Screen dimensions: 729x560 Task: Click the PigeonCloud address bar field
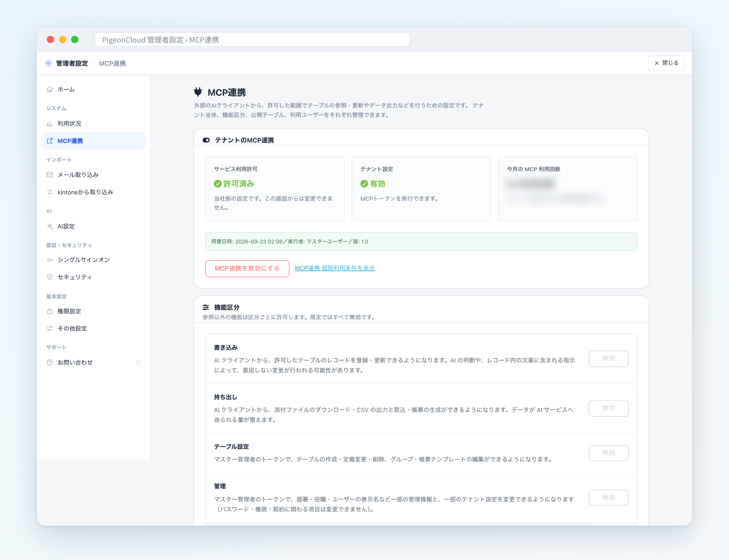pyautogui.click(x=252, y=40)
